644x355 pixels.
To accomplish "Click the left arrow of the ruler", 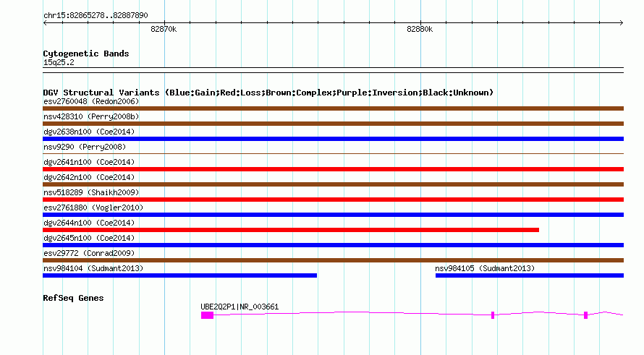I will coord(45,22).
